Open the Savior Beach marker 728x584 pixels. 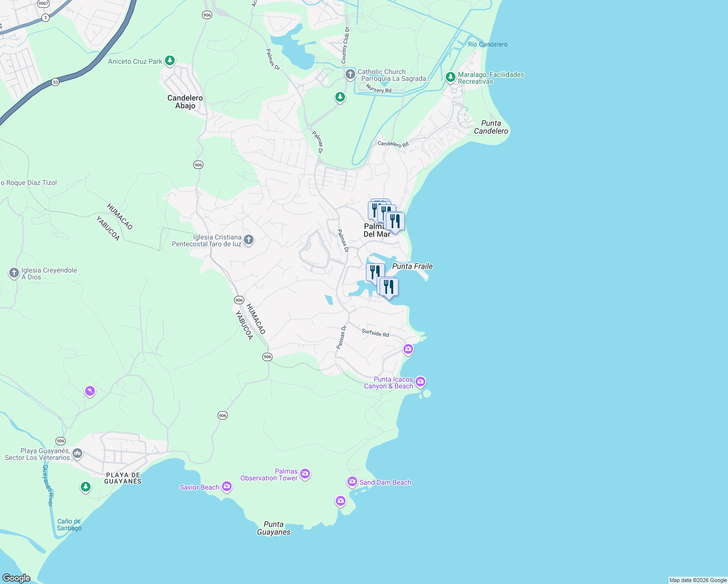(226, 486)
